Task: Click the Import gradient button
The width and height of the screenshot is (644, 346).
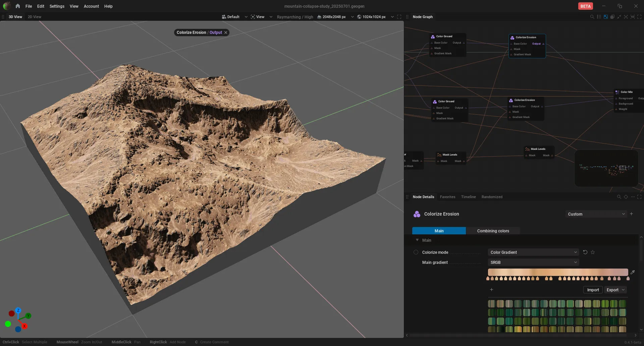Action: pos(593,290)
